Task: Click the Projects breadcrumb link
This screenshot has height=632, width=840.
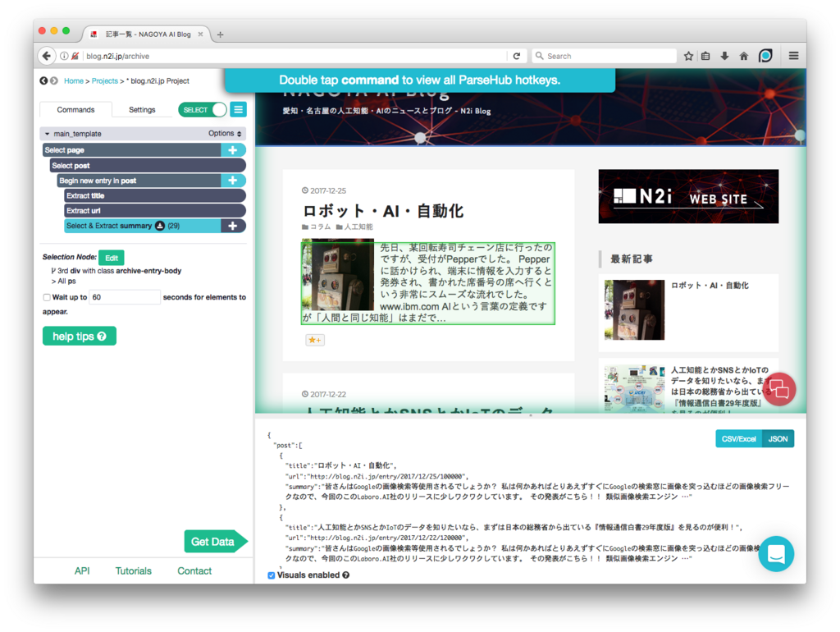Action: [x=104, y=81]
